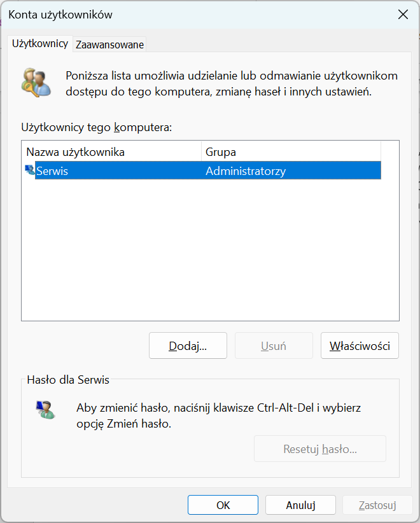Screen dimensions: 420x523
Task: Confirm changes with the OK button
Action: (x=223, y=505)
